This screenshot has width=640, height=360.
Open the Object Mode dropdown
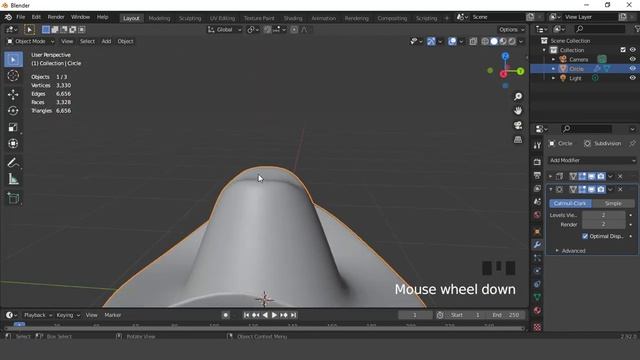point(30,41)
